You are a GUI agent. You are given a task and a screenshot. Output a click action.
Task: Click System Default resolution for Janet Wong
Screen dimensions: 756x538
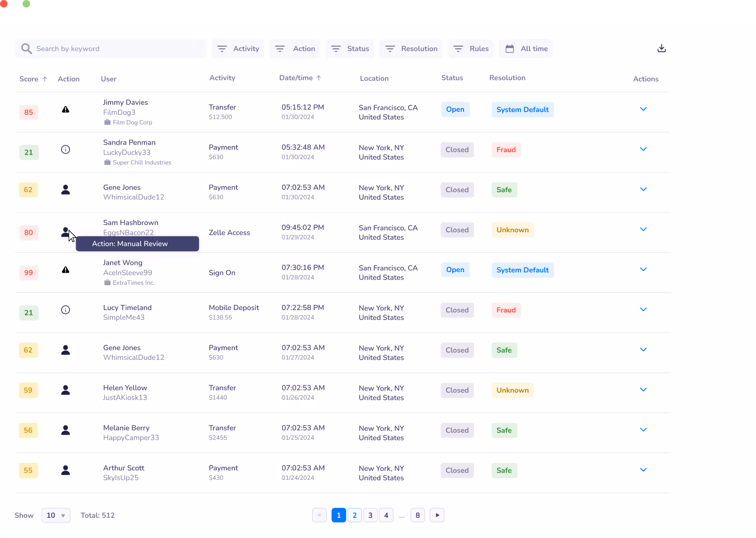[x=522, y=270]
